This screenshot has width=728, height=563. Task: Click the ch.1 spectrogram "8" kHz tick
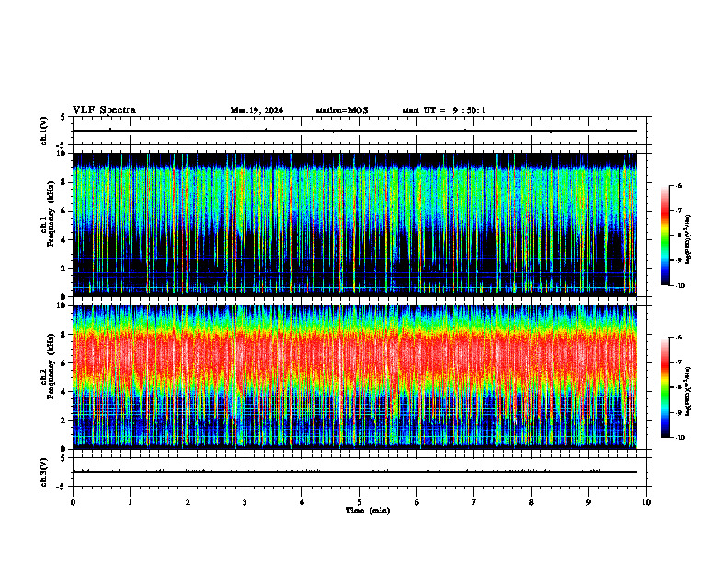click(x=63, y=182)
